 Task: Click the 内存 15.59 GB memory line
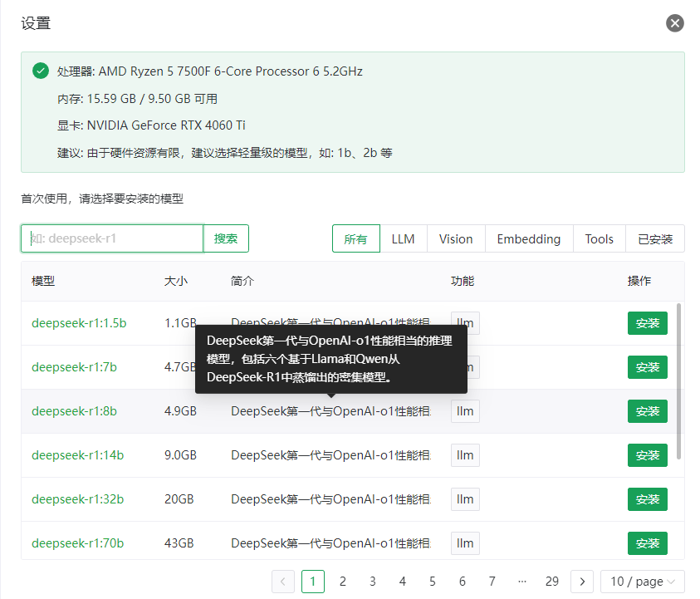(137, 99)
